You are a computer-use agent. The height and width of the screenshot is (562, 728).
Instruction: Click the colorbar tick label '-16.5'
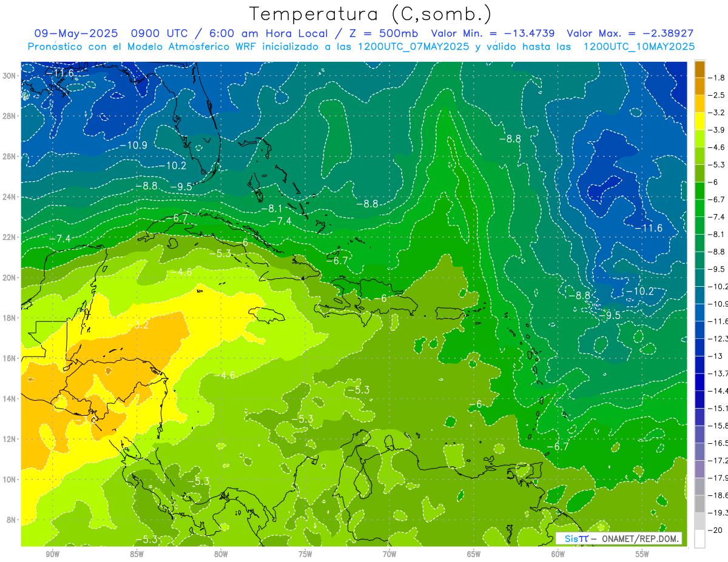tap(718, 443)
